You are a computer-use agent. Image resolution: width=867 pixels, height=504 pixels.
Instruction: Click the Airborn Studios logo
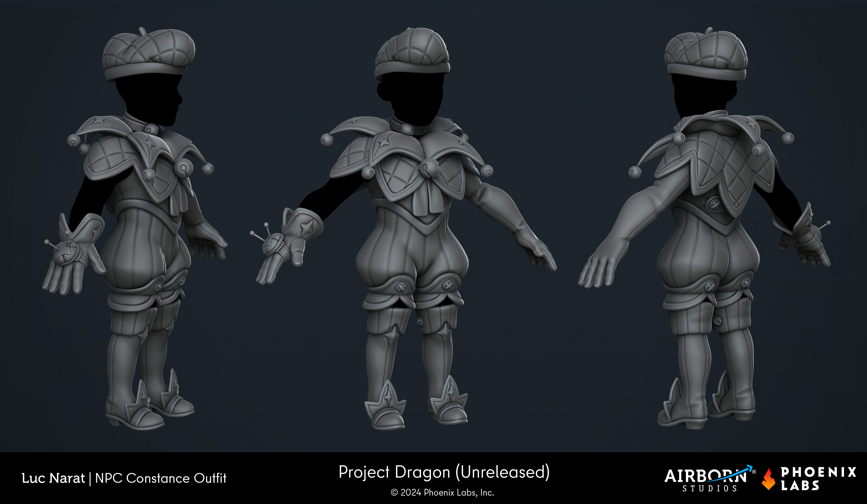[x=710, y=479]
